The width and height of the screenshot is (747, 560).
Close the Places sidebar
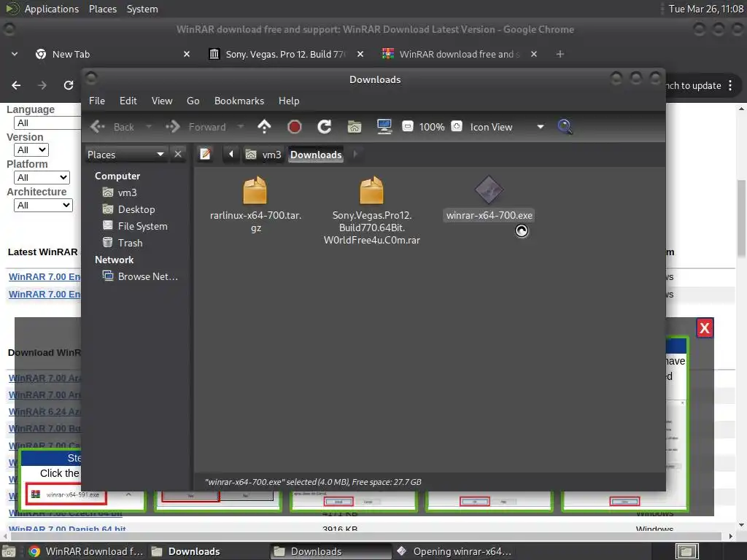tap(178, 155)
